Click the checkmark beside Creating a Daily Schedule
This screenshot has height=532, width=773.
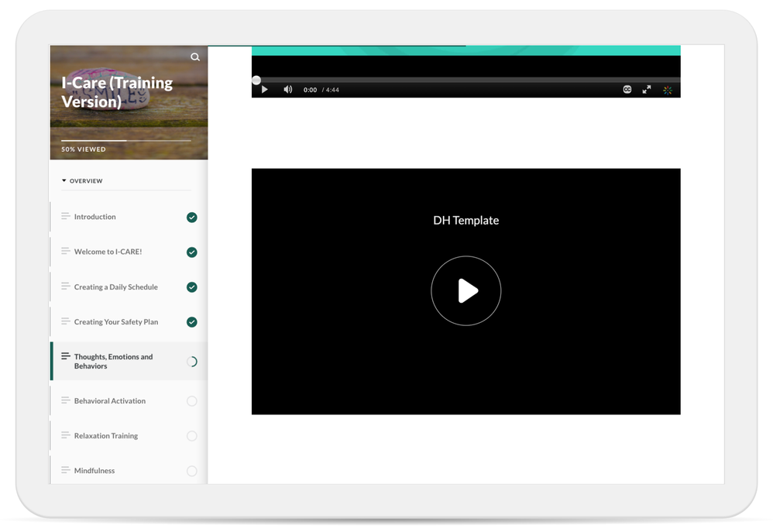click(192, 287)
